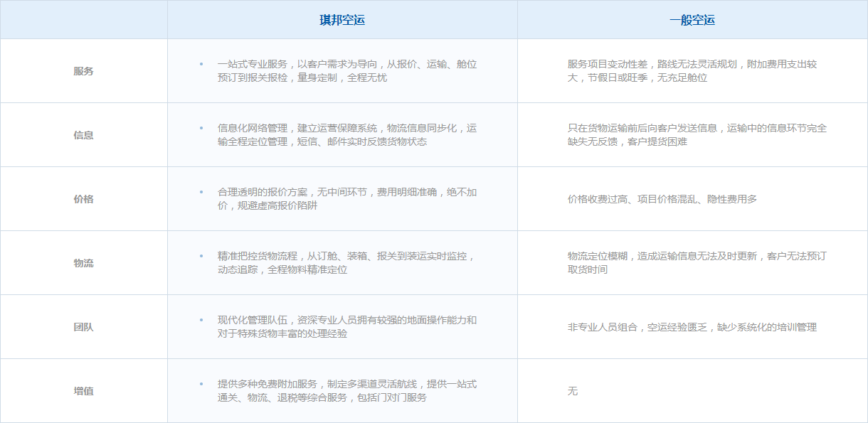Click text starting 提供多种免费附加服务
This screenshot has width=868, height=423.
tap(347, 391)
